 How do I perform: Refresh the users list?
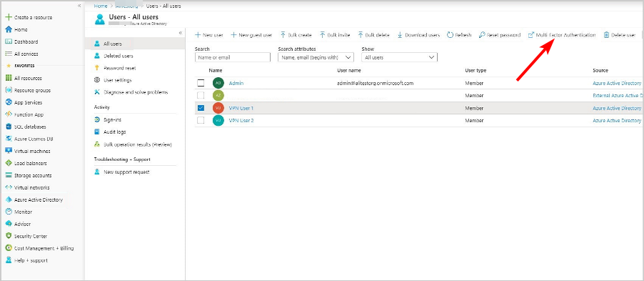click(459, 35)
